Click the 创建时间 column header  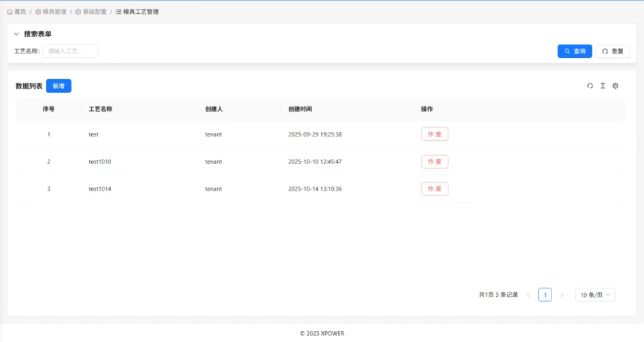tap(300, 109)
